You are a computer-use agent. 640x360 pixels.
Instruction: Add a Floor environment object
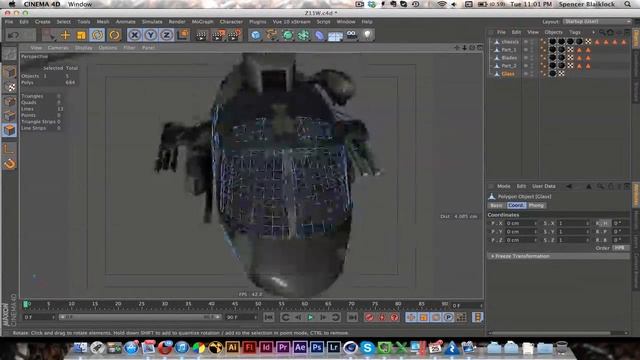(336, 36)
